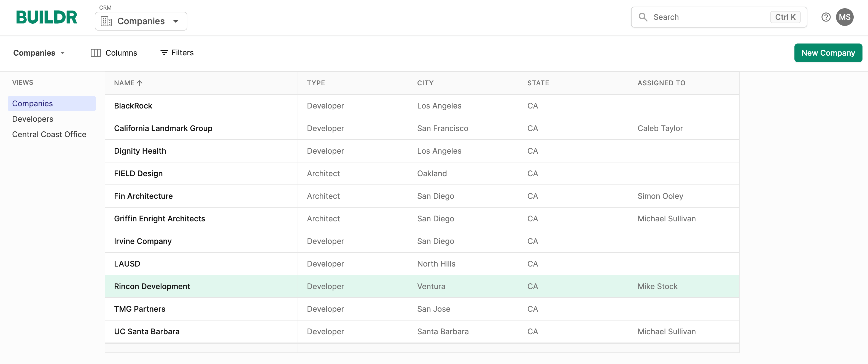The height and width of the screenshot is (364, 868).
Task: Open the FIELD Design company
Action: pyautogui.click(x=138, y=173)
